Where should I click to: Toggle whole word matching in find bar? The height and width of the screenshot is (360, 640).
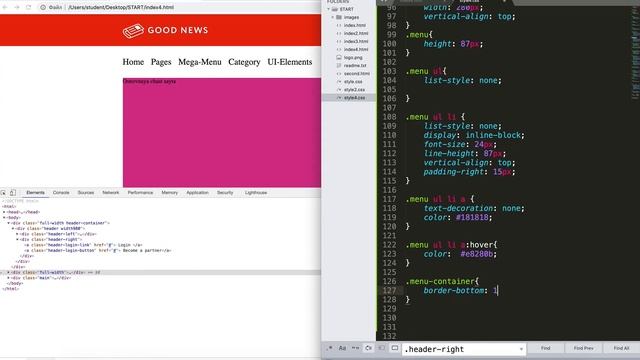click(x=355, y=349)
